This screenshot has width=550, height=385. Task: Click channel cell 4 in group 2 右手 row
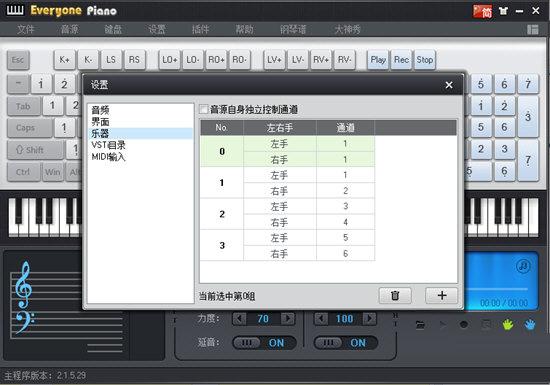pyautogui.click(x=346, y=222)
